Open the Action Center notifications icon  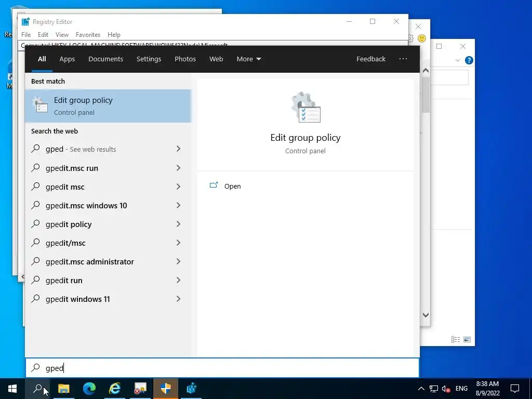tap(515, 389)
